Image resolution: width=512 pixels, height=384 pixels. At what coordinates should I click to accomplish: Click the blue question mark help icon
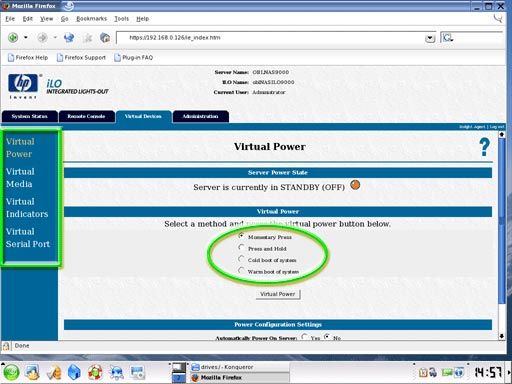coord(484,147)
